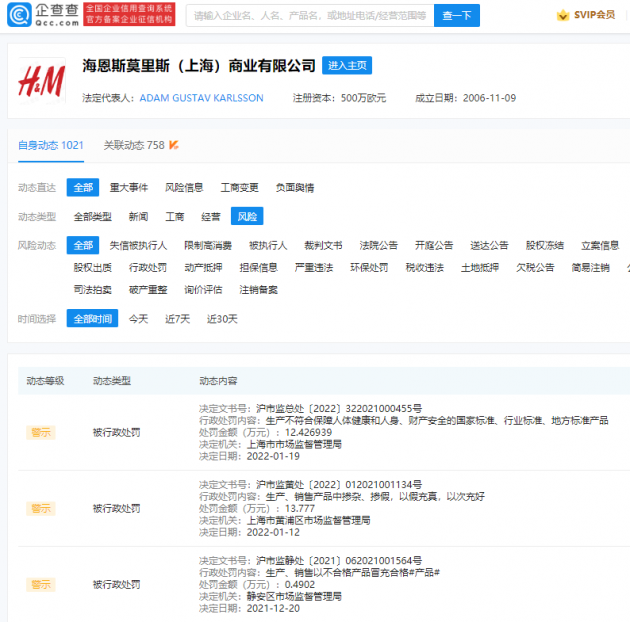Filter by 担保信息
The image size is (630, 622).
[x=259, y=268]
